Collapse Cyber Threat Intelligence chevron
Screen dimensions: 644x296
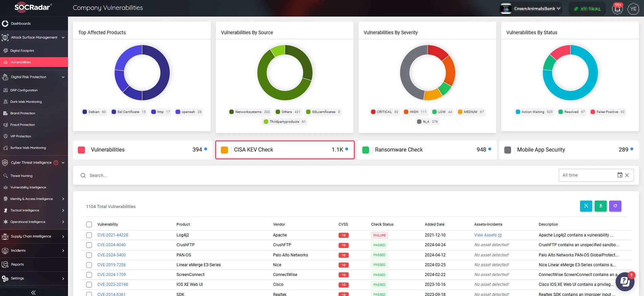(x=63, y=163)
